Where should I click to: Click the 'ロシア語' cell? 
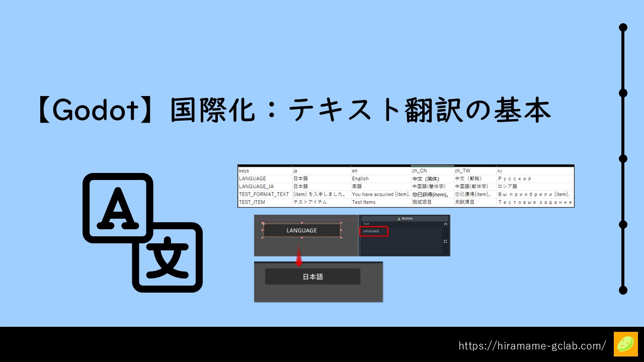535,187
